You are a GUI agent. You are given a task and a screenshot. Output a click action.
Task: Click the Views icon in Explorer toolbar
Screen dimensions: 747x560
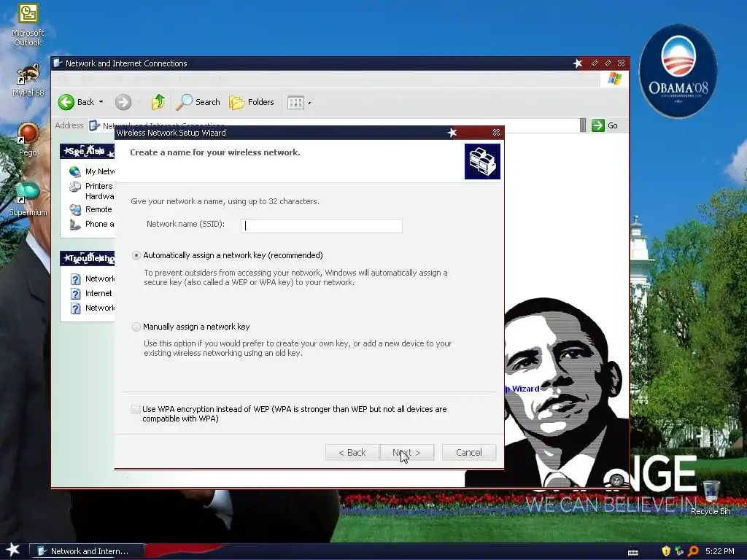[296, 102]
